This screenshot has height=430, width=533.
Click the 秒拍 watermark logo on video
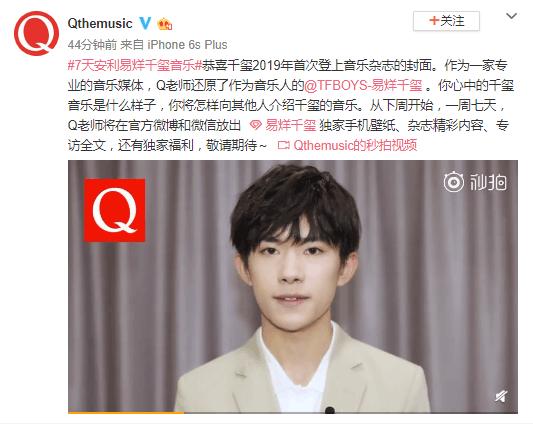[475, 183]
